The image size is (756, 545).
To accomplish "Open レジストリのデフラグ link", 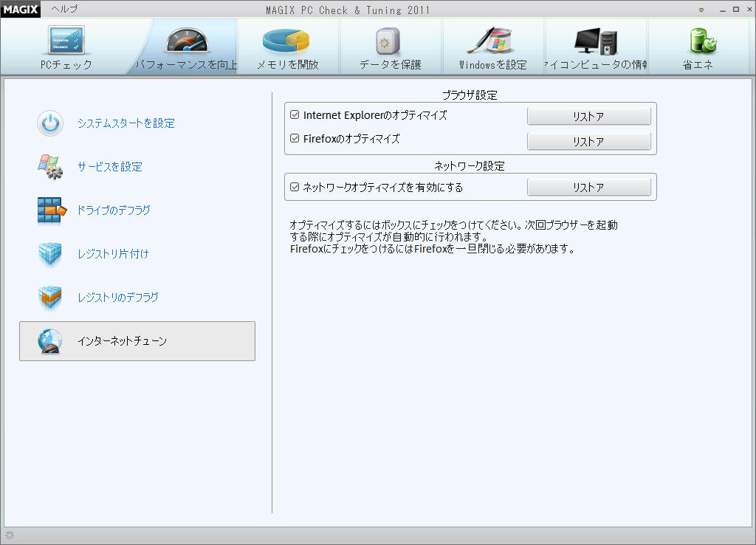I will (x=118, y=298).
